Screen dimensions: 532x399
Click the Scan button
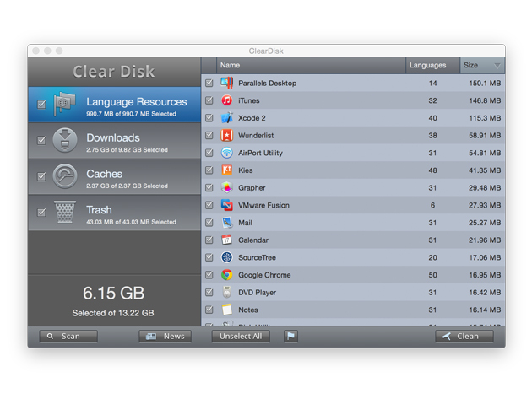click(x=68, y=337)
